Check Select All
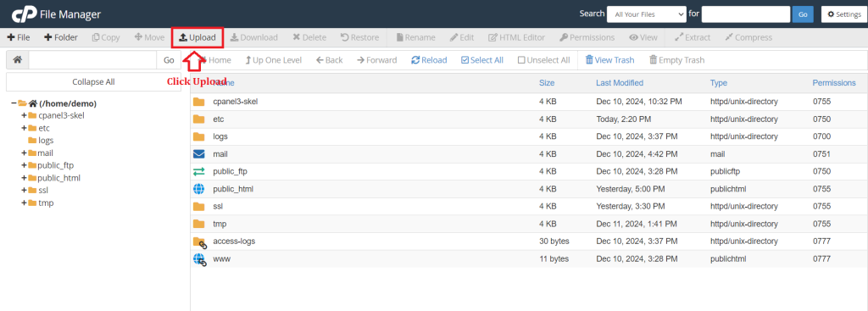Viewport: 868px width, 311px height. click(482, 60)
